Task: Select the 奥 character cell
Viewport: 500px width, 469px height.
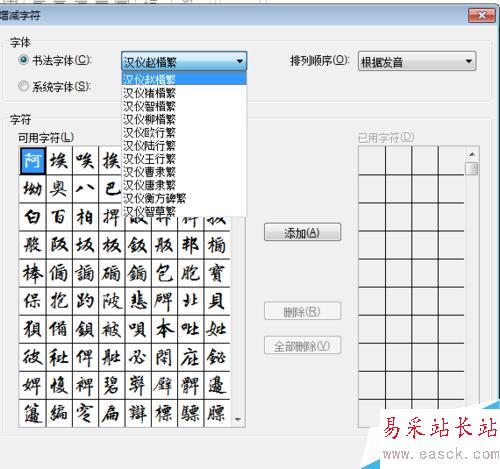Action: (x=59, y=189)
